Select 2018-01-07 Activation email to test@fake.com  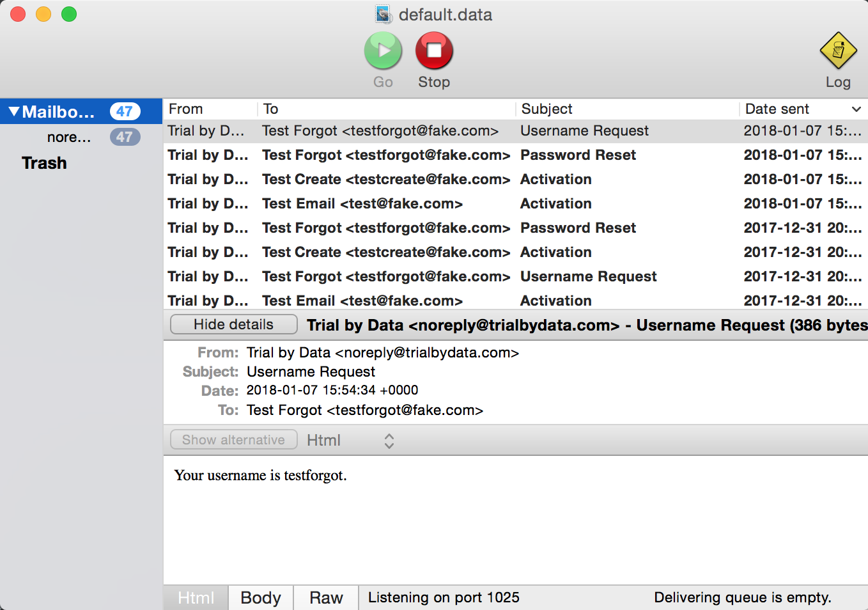tap(515, 204)
